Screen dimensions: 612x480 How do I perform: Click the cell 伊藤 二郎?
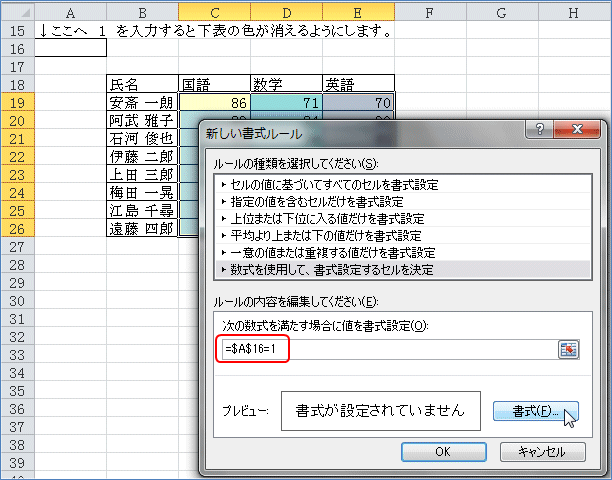(142, 156)
